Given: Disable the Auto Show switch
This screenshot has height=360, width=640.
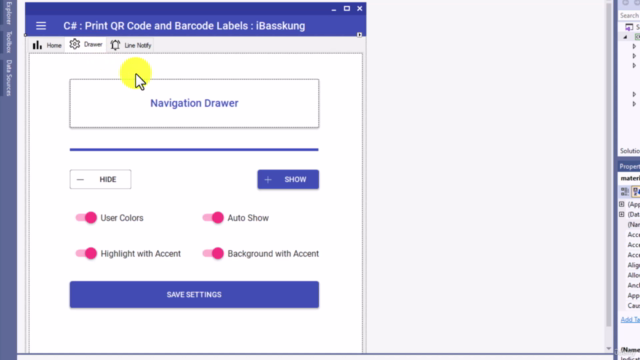Looking at the screenshot, I should click(213, 218).
